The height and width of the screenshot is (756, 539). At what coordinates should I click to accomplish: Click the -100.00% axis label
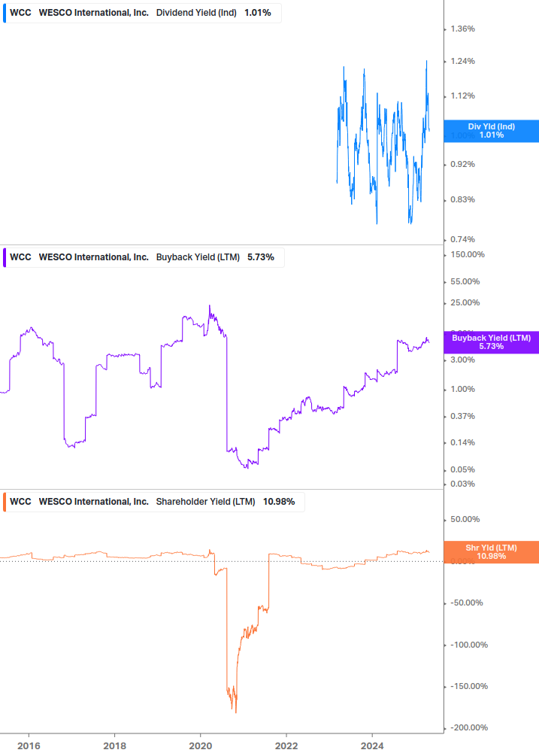468,645
